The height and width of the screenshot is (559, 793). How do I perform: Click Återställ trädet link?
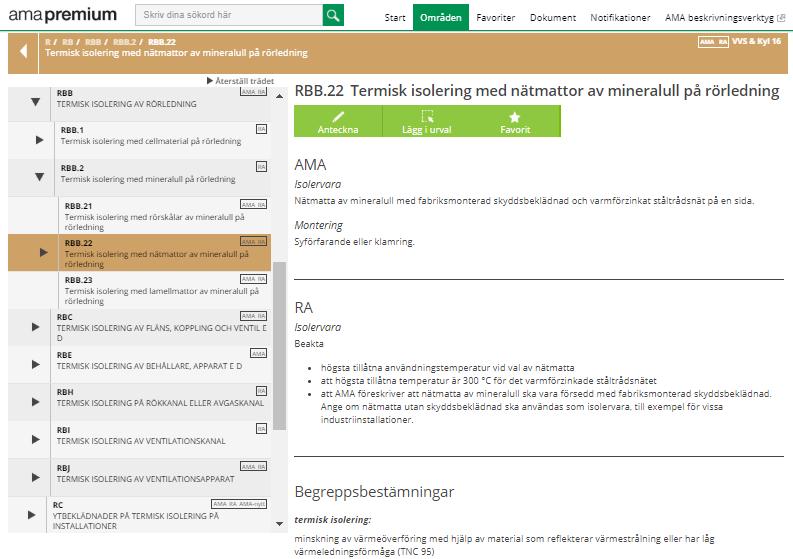(x=241, y=81)
